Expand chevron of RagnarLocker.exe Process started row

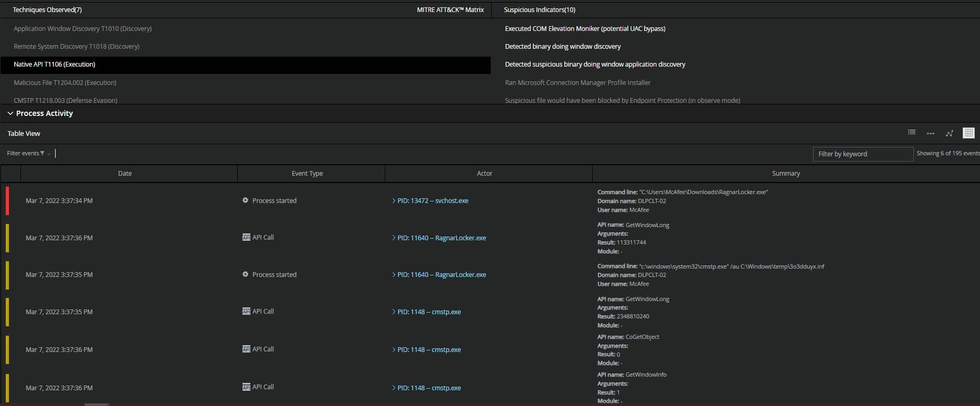point(394,275)
